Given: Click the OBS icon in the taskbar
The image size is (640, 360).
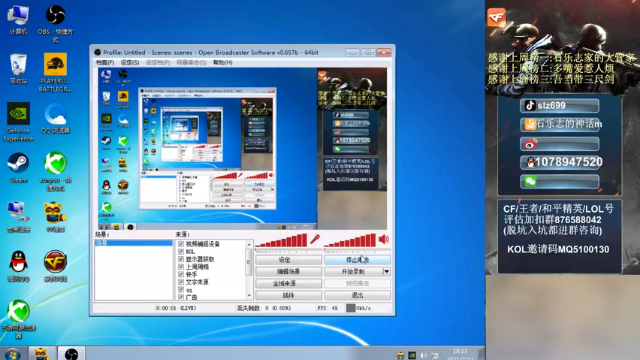Looking at the screenshot, I should pos(71,353).
